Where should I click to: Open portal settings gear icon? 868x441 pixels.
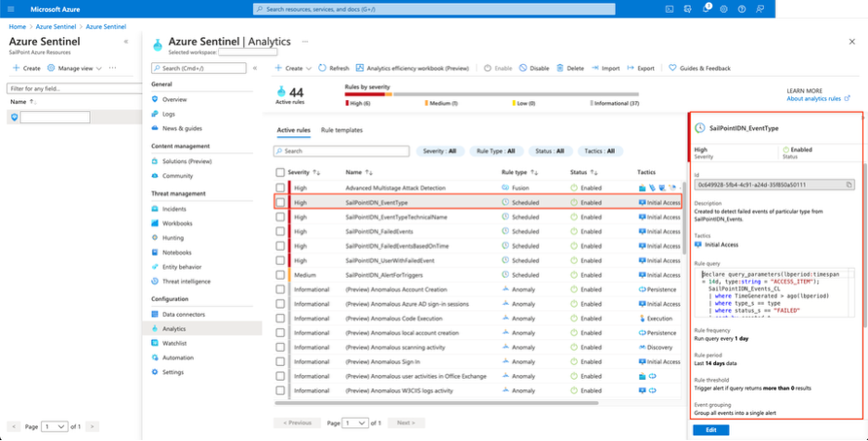(723, 9)
